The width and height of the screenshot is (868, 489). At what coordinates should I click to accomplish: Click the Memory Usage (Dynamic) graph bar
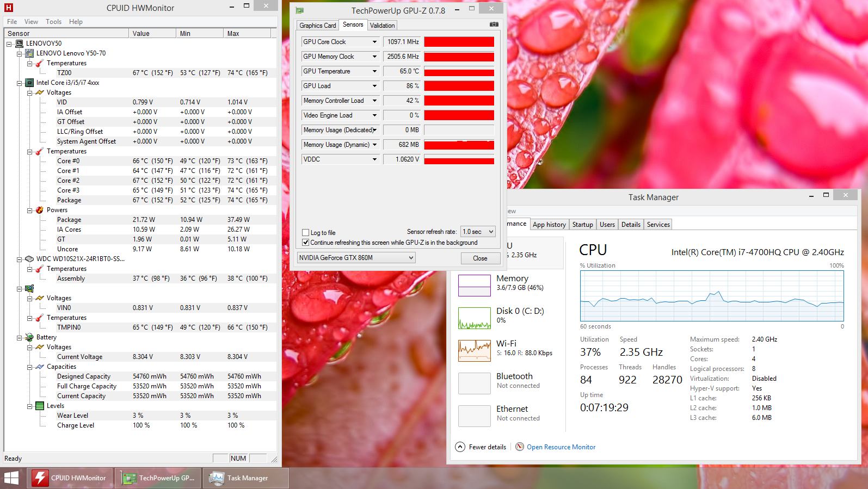[459, 145]
